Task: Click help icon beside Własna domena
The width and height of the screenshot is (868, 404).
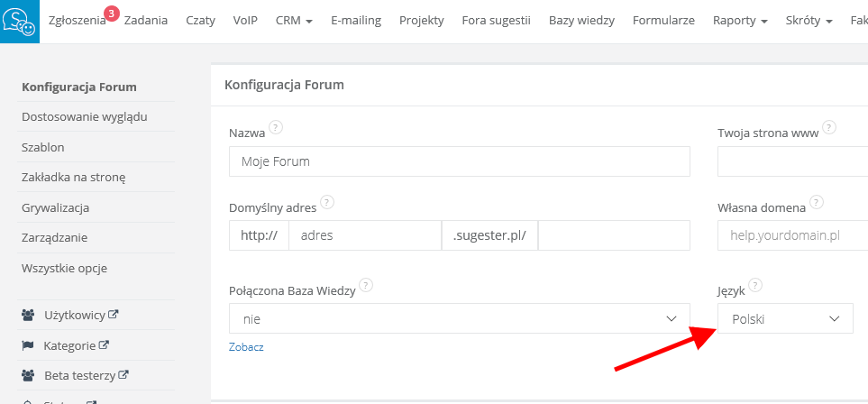Action: 817,202
